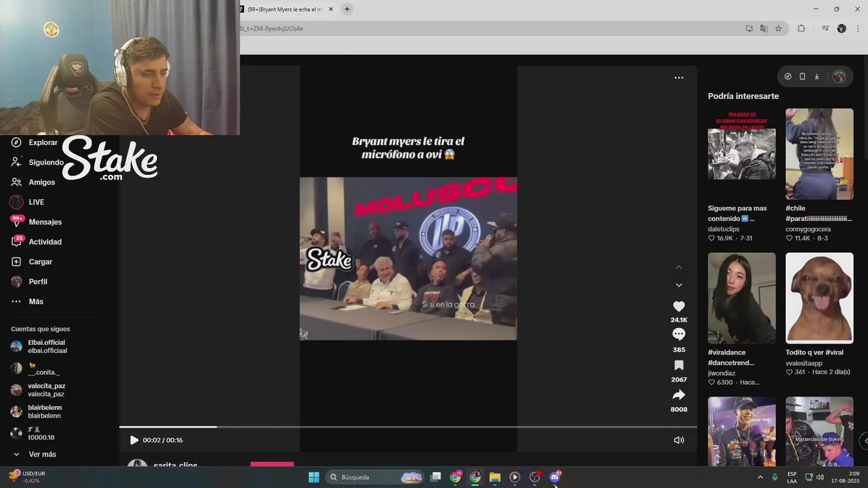The width and height of the screenshot is (868, 488).
Task: Open Mensajes inbox
Action: point(45,222)
